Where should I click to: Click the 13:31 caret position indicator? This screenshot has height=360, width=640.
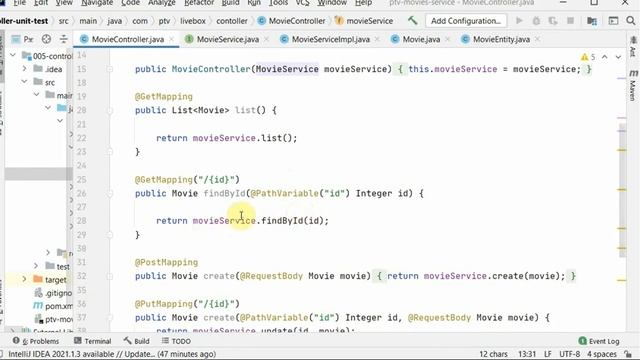tap(527, 354)
